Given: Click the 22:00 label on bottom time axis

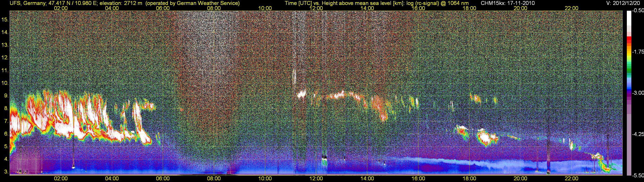Looking at the screenshot, I should point(571,179).
